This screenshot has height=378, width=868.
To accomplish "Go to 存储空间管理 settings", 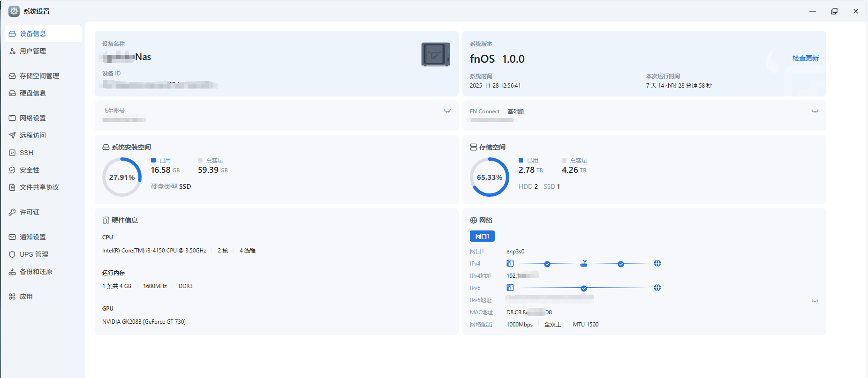I will [43, 76].
